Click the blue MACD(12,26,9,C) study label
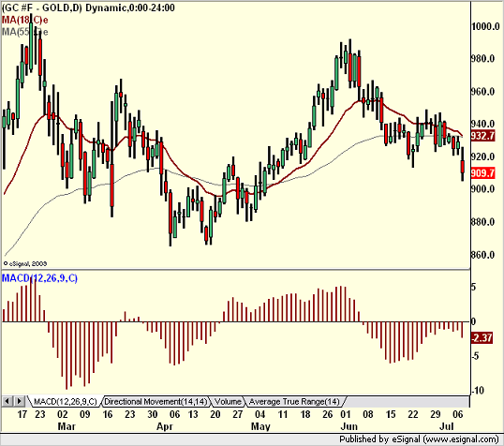This screenshot has height=446, width=504. pyautogui.click(x=39, y=278)
